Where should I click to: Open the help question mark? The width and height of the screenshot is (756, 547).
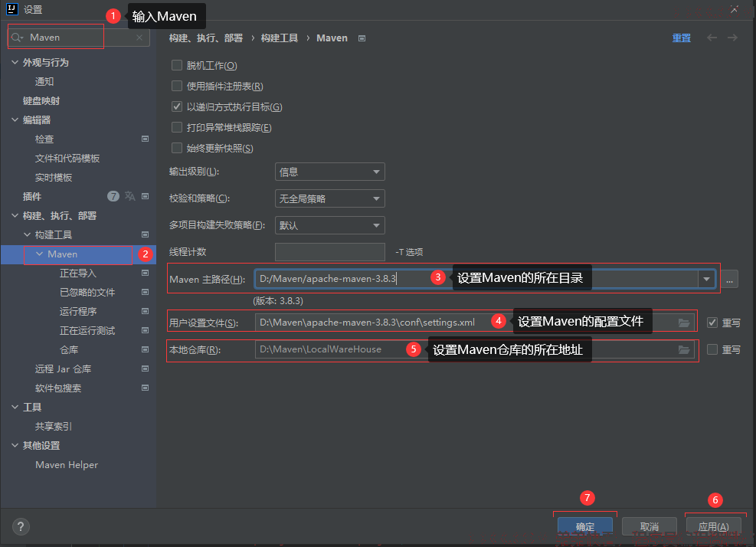(21, 527)
